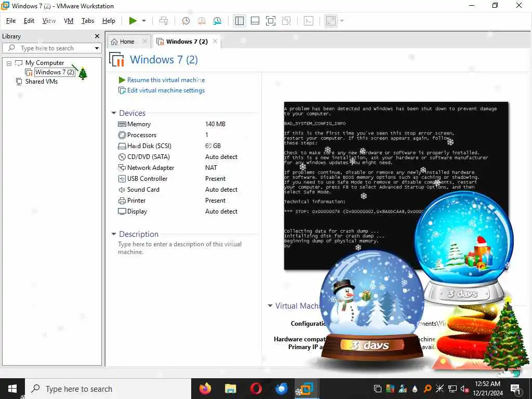Open the Edit menu

pos(29,21)
